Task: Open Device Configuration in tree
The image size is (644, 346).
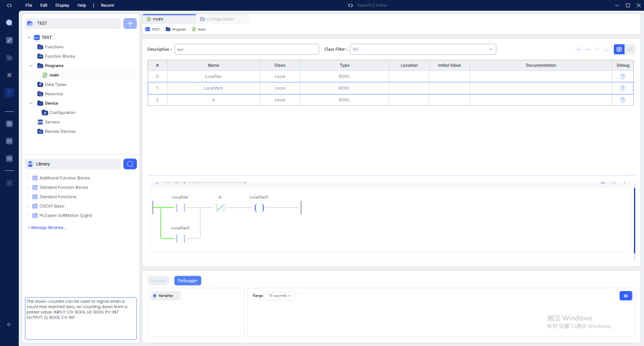Action: 62,113
